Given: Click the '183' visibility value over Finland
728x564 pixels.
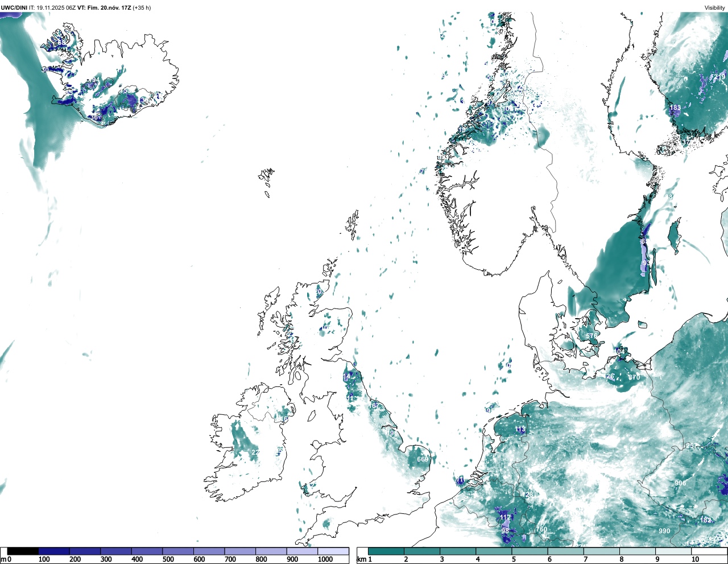Looking at the screenshot, I should click(675, 108).
